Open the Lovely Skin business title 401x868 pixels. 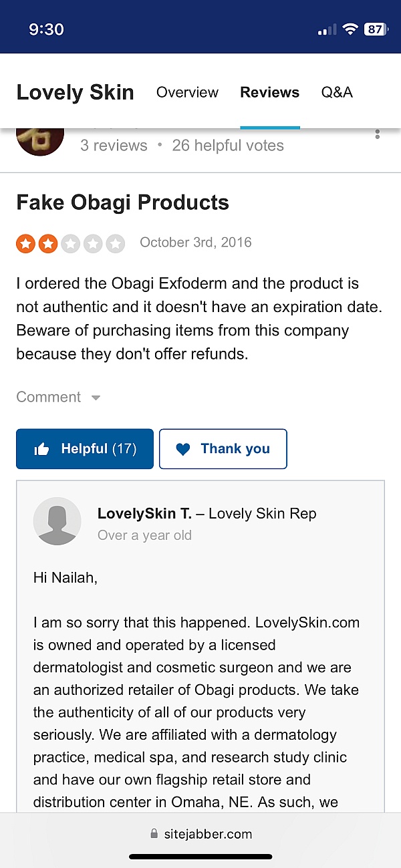(75, 92)
